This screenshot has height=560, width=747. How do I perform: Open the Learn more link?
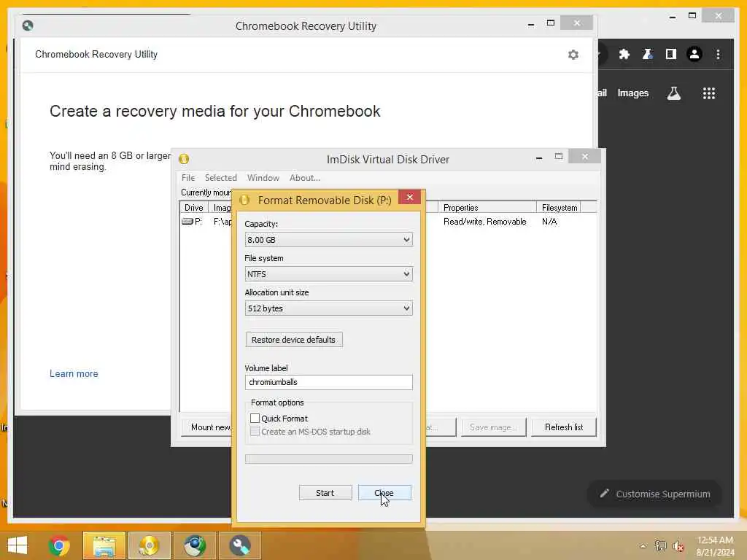pyautogui.click(x=74, y=374)
